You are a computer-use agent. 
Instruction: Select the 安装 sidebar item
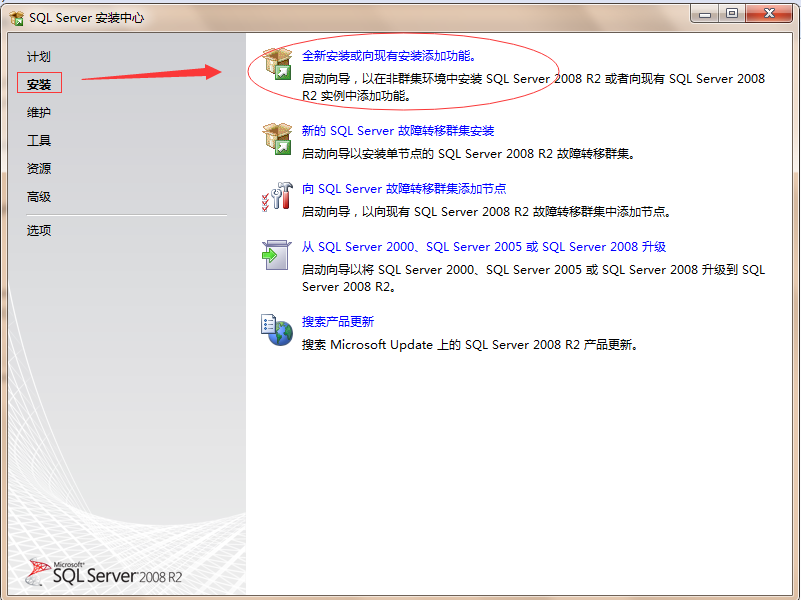[x=39, y=84]
